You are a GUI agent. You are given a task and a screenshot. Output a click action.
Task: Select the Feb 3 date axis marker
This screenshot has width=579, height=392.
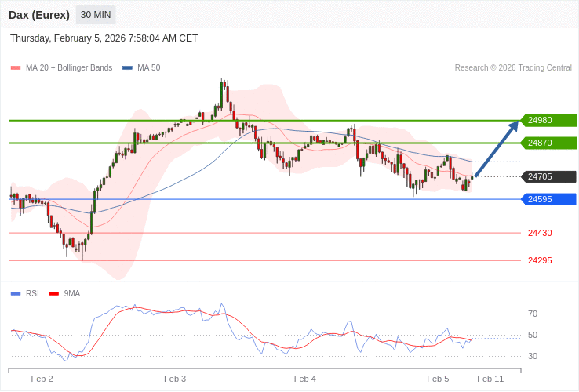175,379
